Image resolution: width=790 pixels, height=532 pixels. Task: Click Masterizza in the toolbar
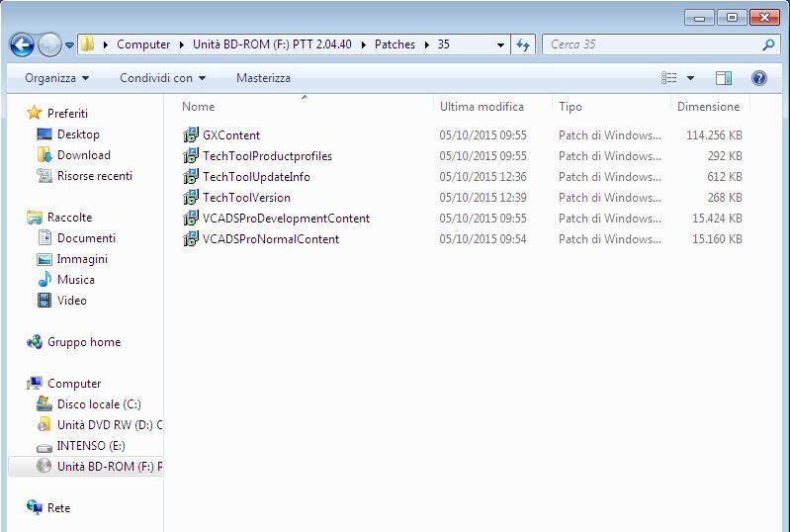tap(263, 78)
